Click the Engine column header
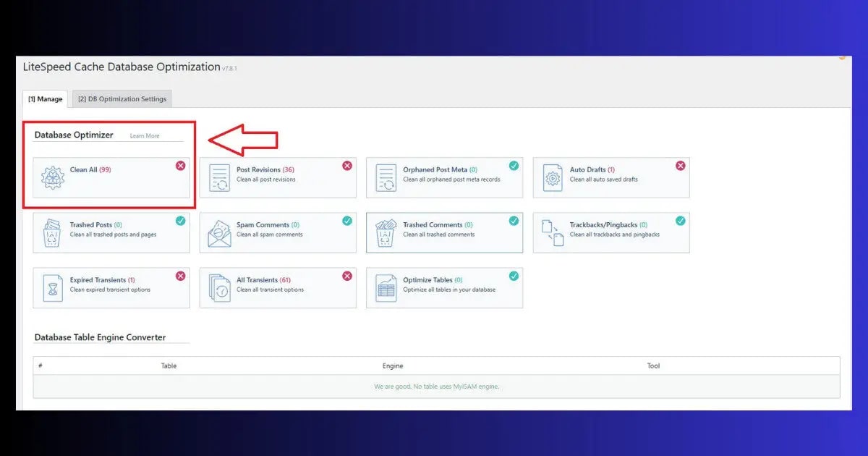868x456 pixels. (393, 366)
